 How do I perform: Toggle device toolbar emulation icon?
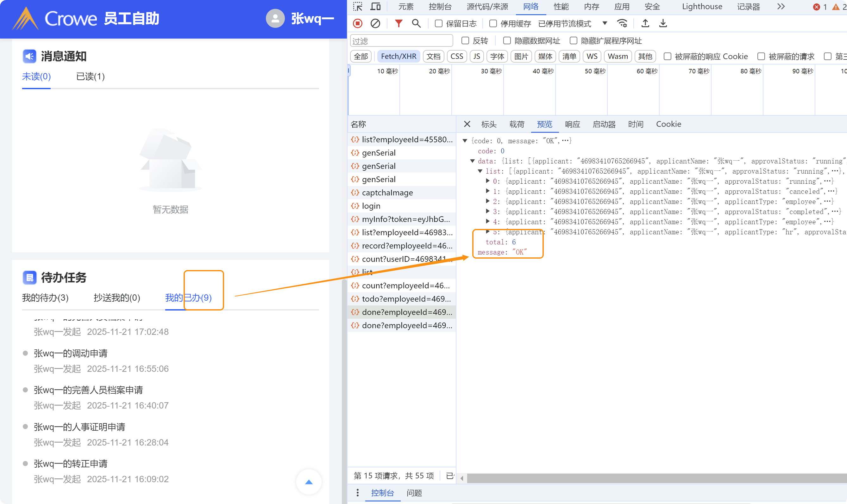[x=375, y=6]
